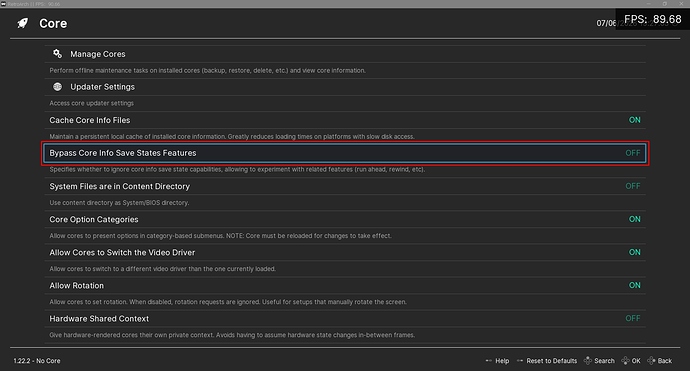Open Manage Cores submenu

tap(345, 54)
